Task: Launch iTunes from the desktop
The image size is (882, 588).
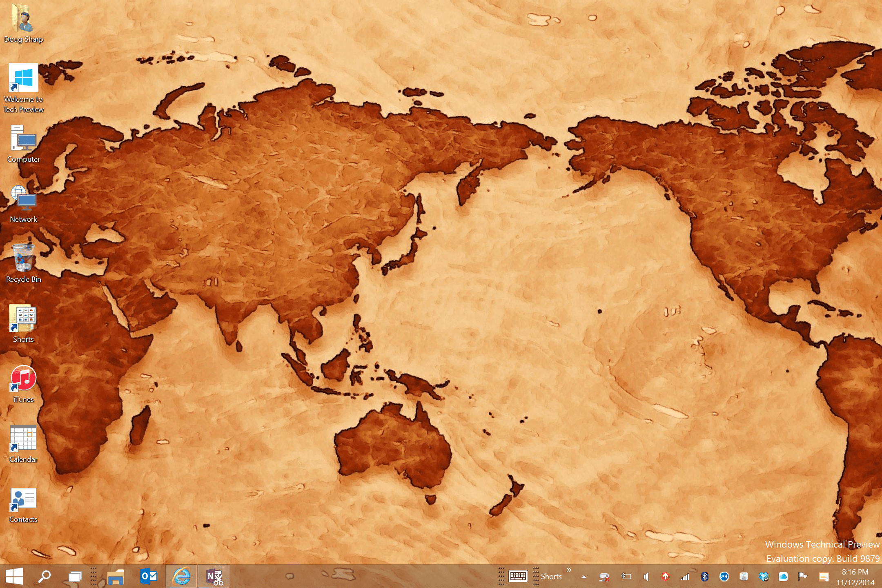Action: click(x=23, y=378)
